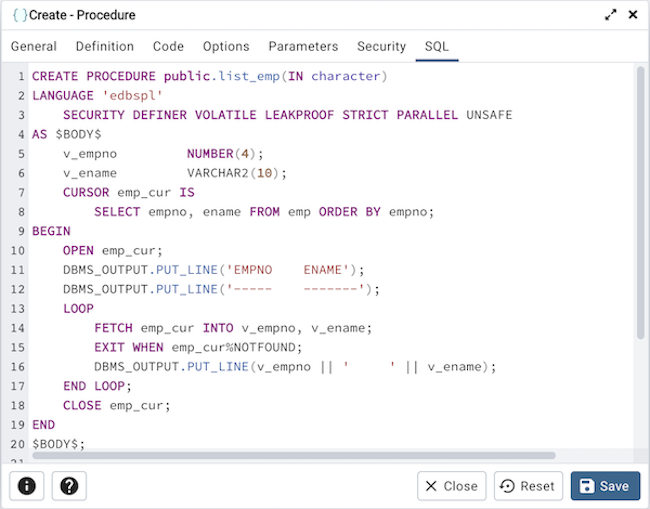Save the procedure with Save button
The height and width of the screenshot is (509, 650).
pos(605,486)
